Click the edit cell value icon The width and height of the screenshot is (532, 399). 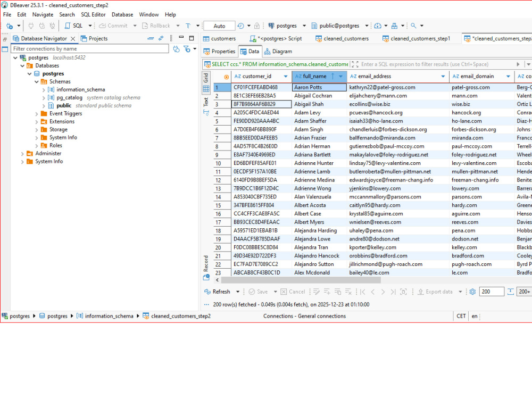(316, 292)
